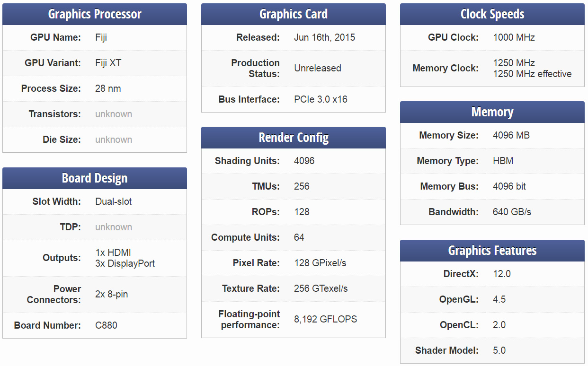The height and width of the screenshot is (366, 588).
Task: Click the Unreleased production status value
Action: 317,68
